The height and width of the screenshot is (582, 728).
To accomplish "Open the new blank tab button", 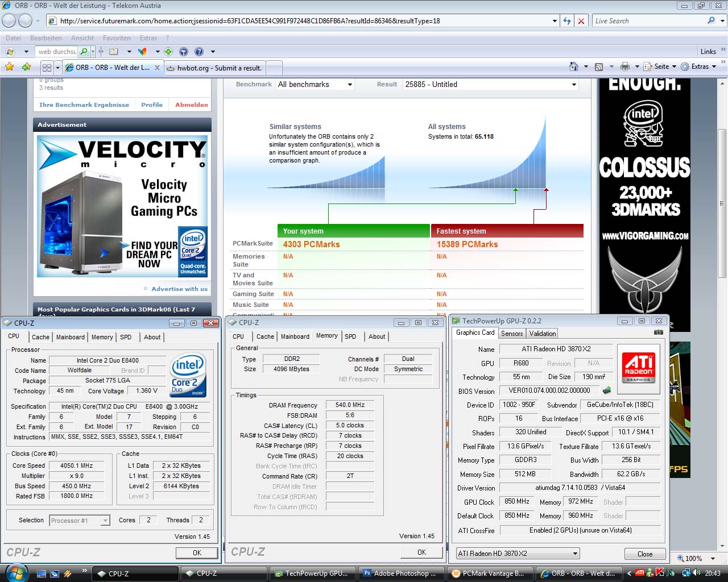I will coord(274,68).
